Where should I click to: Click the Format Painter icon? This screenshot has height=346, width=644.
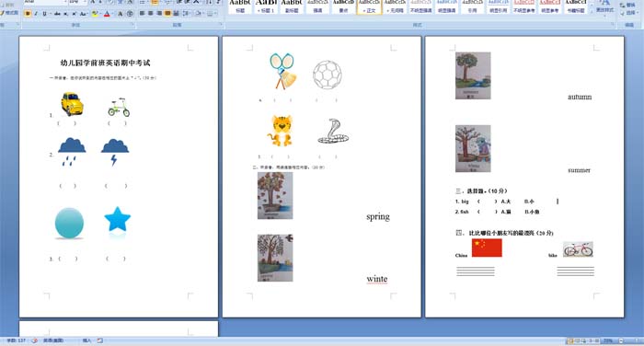pyautogui.click(x=10, y=13)
